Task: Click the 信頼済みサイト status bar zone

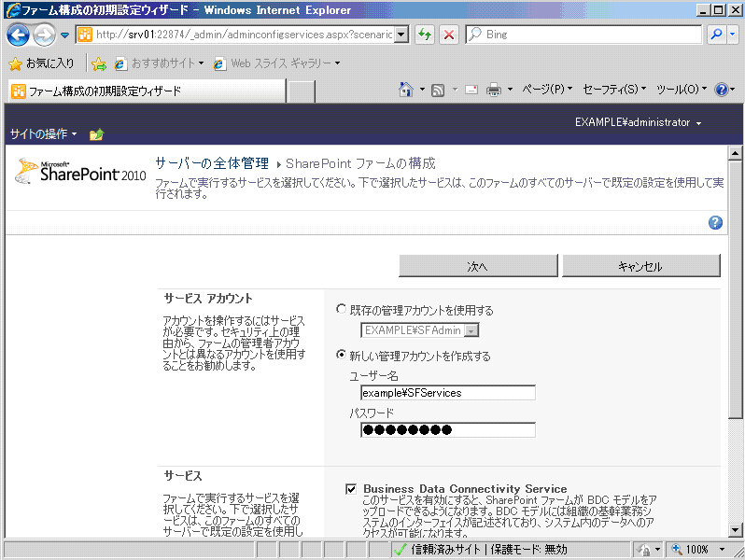Action: (x=511, y=550)
